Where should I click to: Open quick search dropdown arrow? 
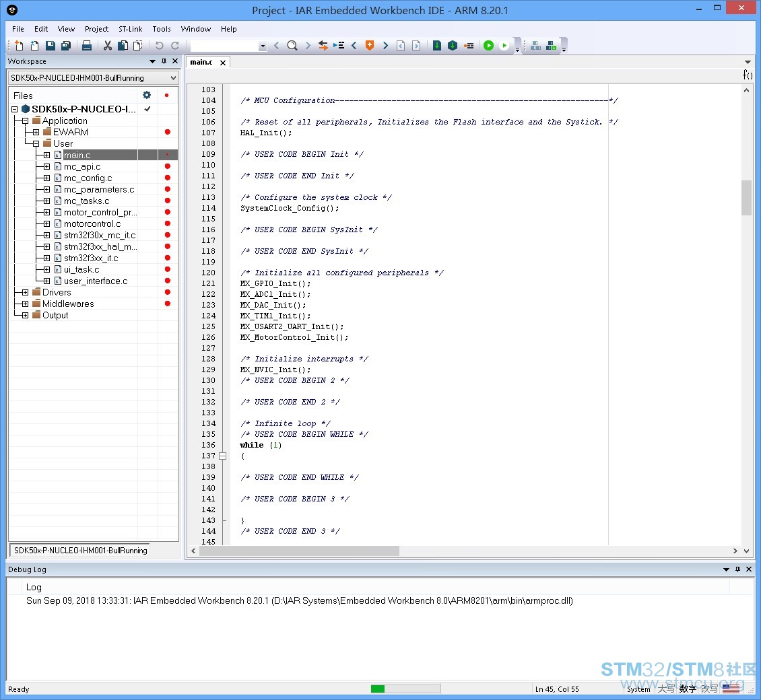click(x=263, y=46)
